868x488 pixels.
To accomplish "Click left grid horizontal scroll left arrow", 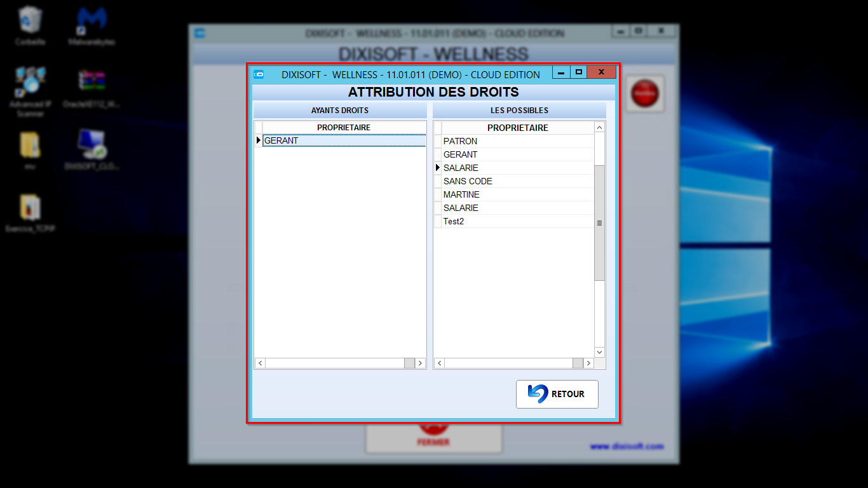I will coord(260,363).
